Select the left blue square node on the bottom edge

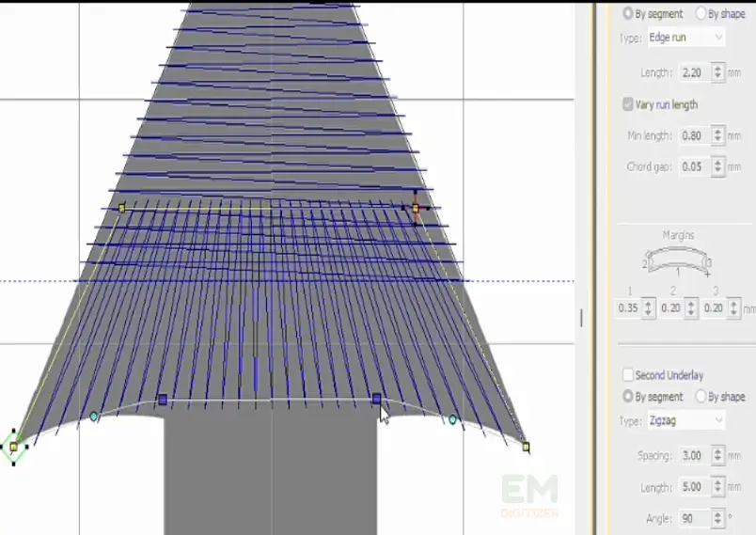coord(163,400)
